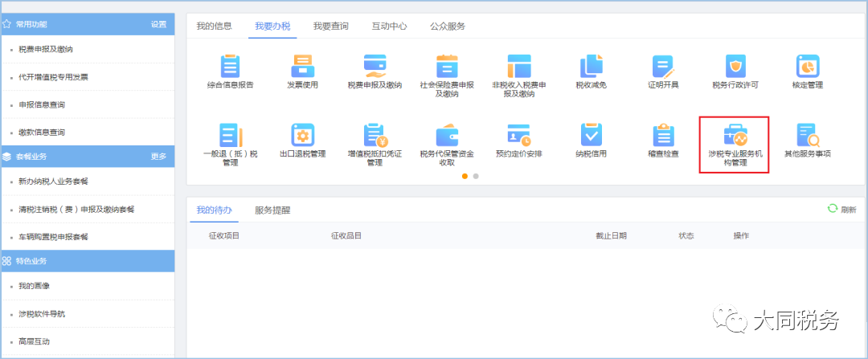
Task: Open 税务行政许可 shield icon
Action: point(735,66)
